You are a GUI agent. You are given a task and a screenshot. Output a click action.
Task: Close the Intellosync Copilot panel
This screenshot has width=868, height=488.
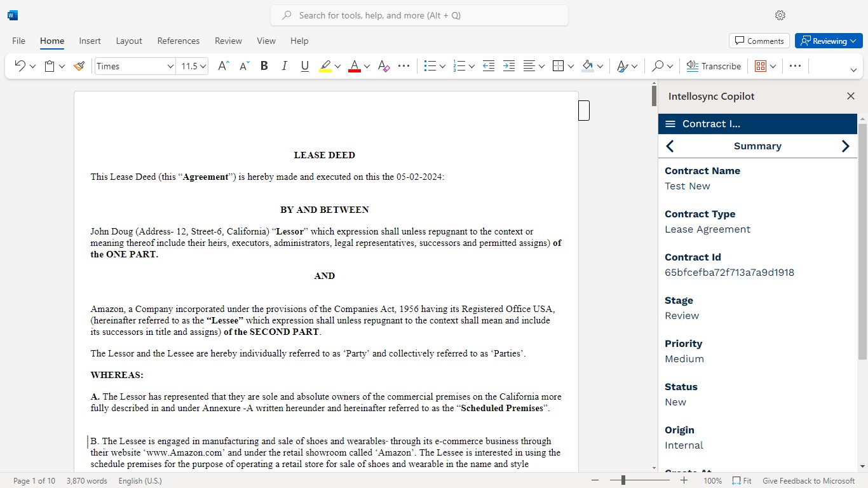(x=851, y=96)
